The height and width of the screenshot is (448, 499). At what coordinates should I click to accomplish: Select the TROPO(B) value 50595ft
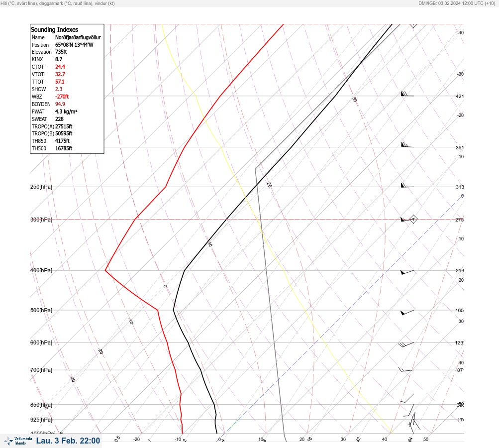64,133
